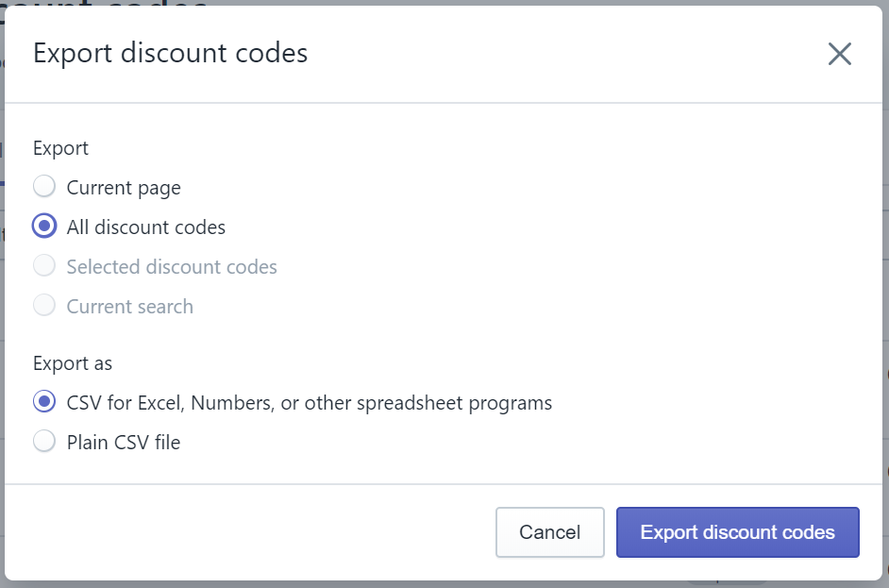Pick the greyed Selected discount codes radio circle
Image resolution: width=889 pixels, height=588 pixels.
tap(44, 266)
